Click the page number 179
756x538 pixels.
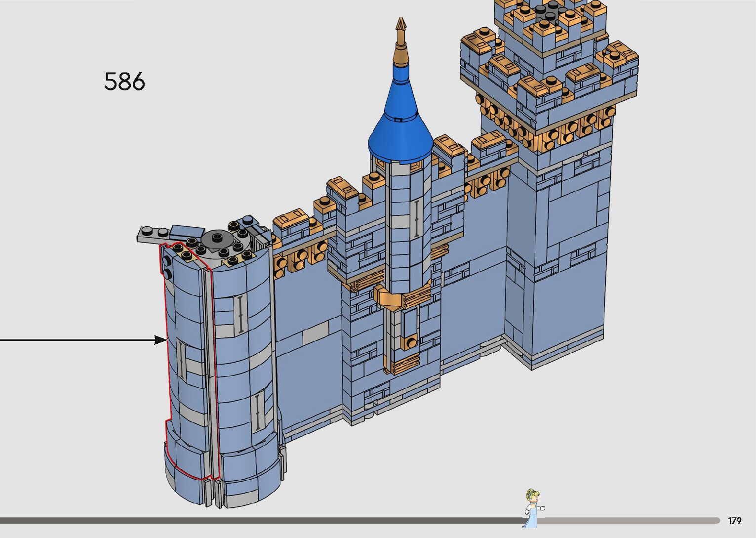pyautogui.click(x=734, y=521)
